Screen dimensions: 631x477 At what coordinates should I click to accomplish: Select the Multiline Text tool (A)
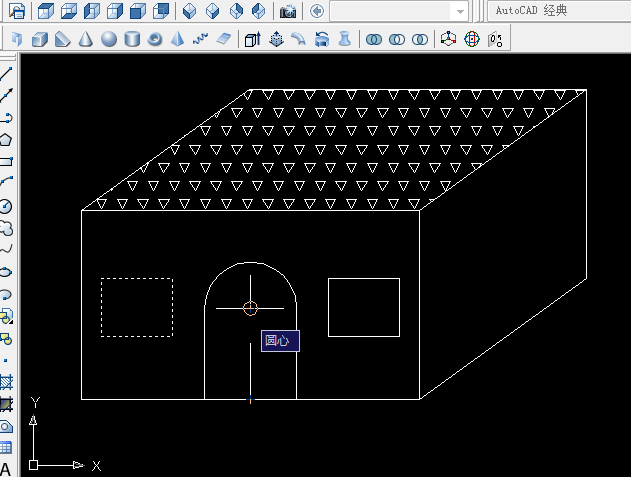6,469
